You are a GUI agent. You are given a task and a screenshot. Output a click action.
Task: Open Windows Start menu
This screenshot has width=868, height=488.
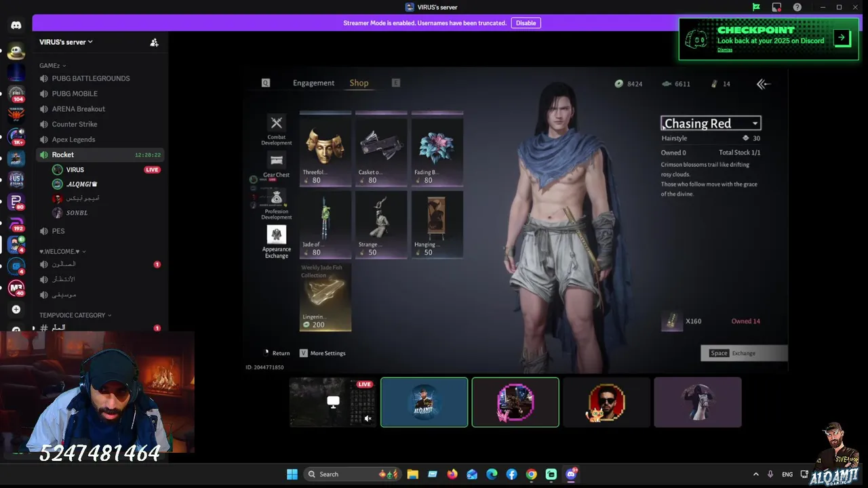pyautogui.click(x=292, y=474)
